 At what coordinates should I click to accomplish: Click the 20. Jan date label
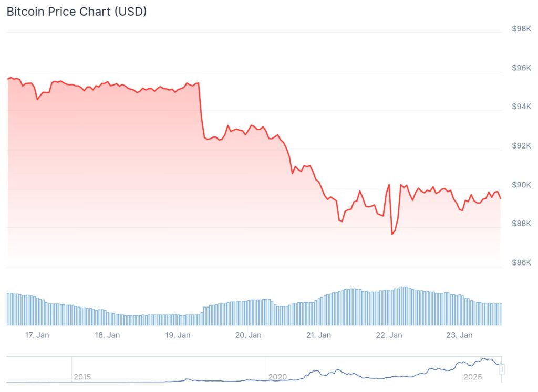pyautogui.click(x=249, y=335)
